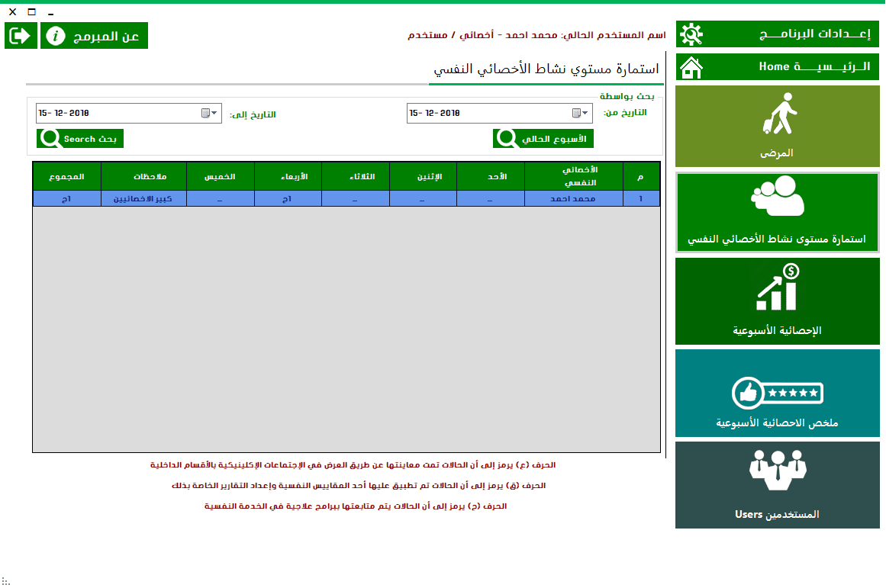Image resolution: width=886 pixels, height=588 pixels.
Task: Click the magnifier in the Search بحث button
Action: tap(50, 138)
